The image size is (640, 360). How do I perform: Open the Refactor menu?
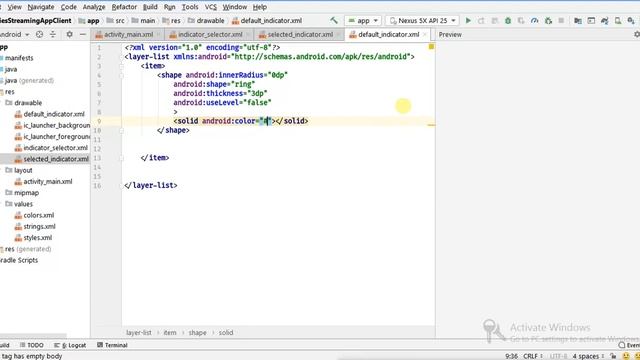(124, 7)
